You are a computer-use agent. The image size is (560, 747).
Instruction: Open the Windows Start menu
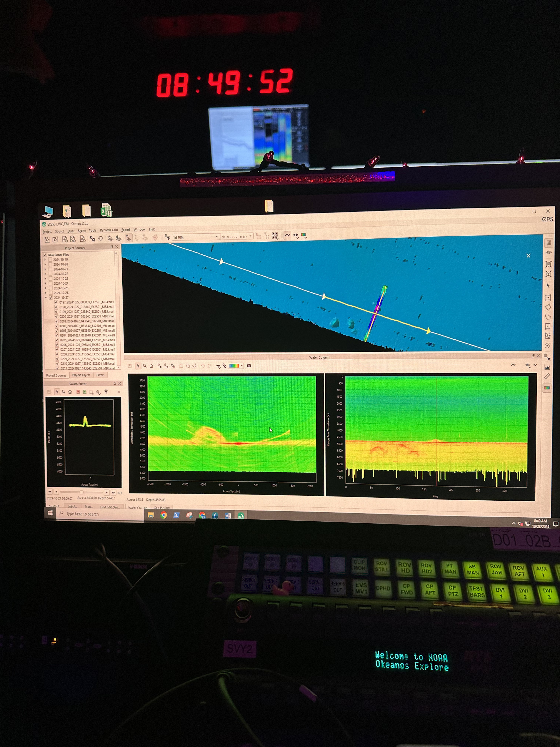(x=50, y=513)
